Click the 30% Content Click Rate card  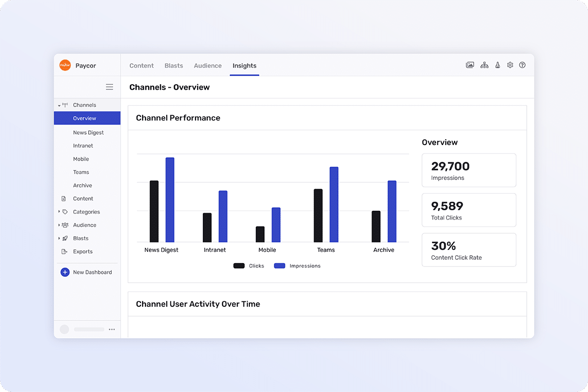469,250
